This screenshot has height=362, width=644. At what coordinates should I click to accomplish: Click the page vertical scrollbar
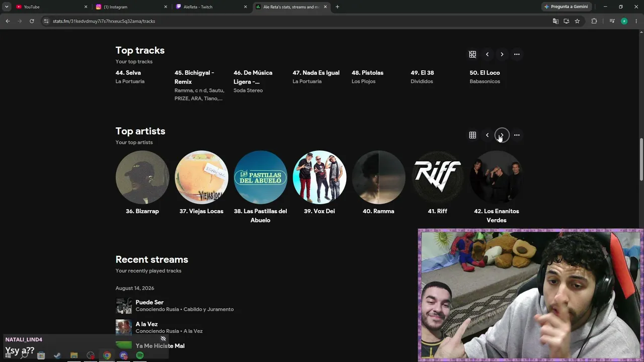[641, 159]
